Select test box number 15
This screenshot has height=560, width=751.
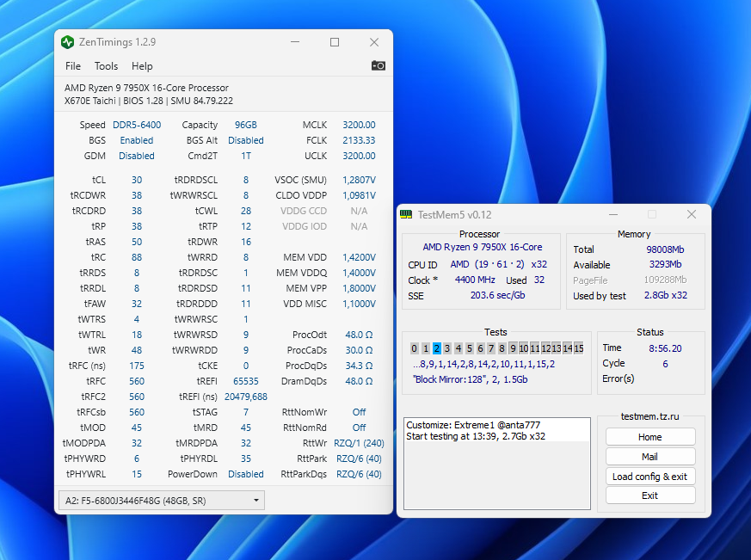(x=579, y=348)
